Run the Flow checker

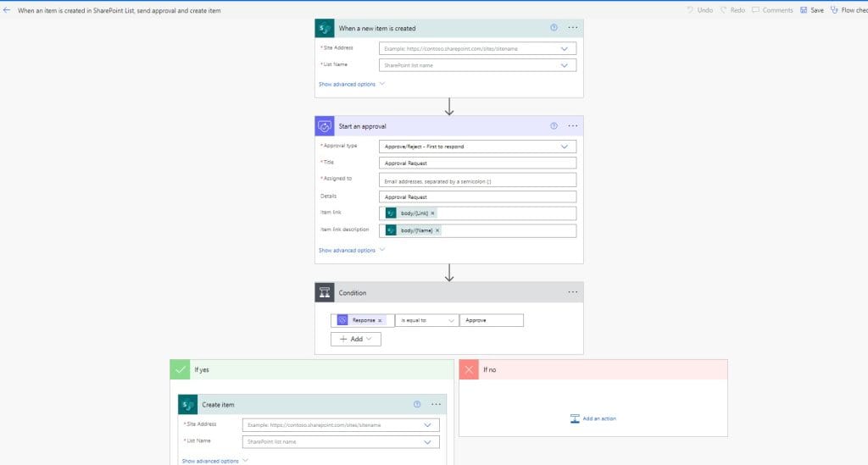pos(849,10)
